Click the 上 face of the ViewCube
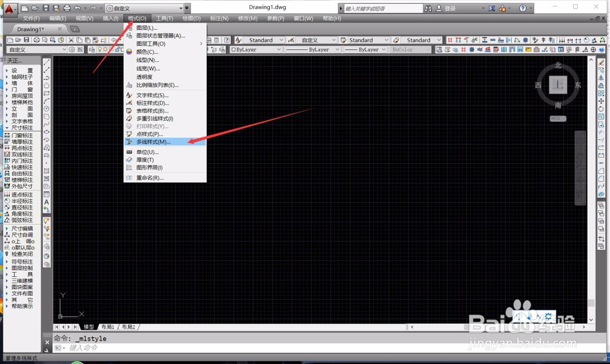610x364 pixels. pos(558,85)
